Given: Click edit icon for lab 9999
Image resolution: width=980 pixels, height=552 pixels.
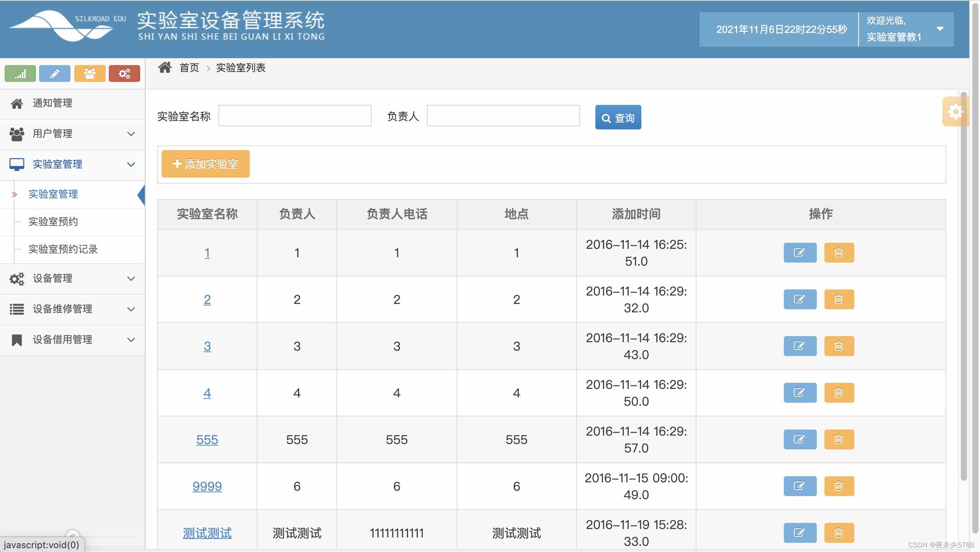Looking at the screenshot, I should click(x=800, y=486).
